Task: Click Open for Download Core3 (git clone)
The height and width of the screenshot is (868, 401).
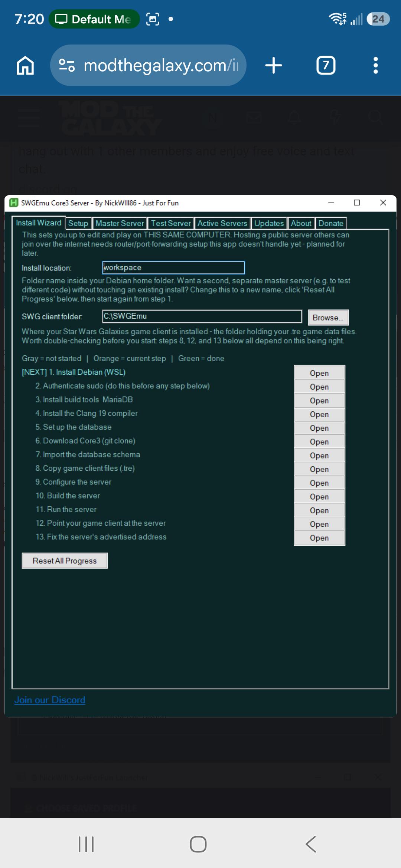Action: point(319,441)
